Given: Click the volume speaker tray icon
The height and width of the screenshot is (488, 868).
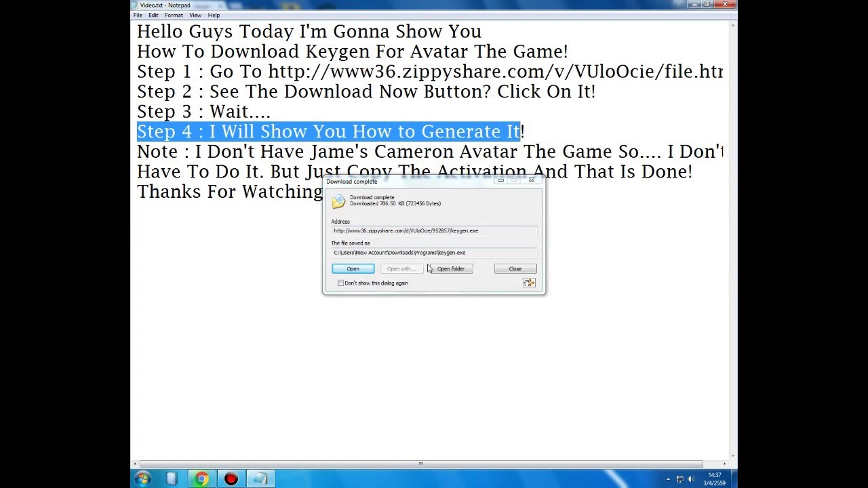Looking at the screenshot, I should pos(692,479).
